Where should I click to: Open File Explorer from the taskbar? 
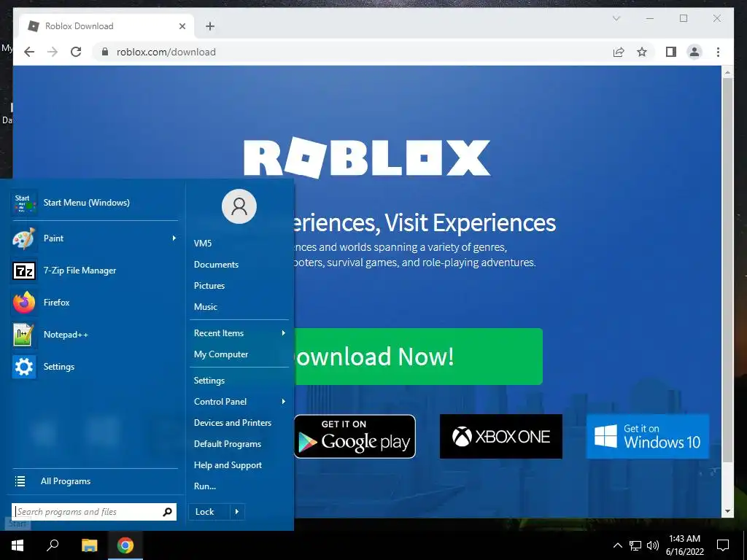coord(89,545)
